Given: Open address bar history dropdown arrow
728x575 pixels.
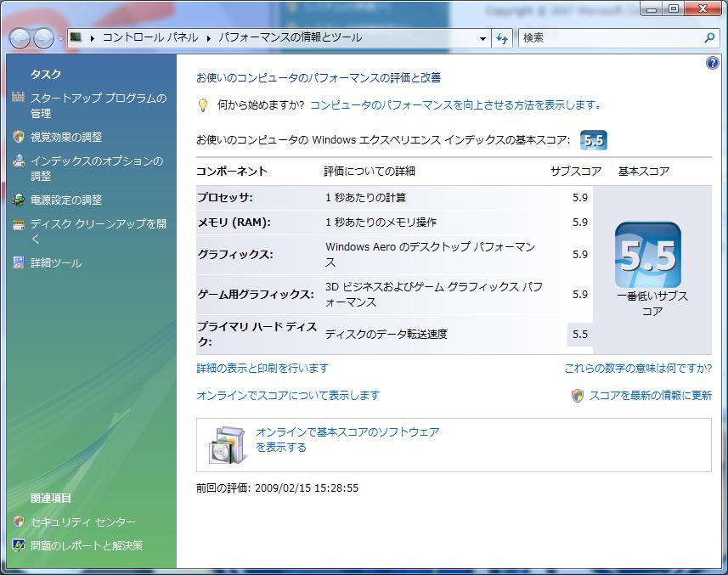Looking at the screenshot, I should 483,38.
